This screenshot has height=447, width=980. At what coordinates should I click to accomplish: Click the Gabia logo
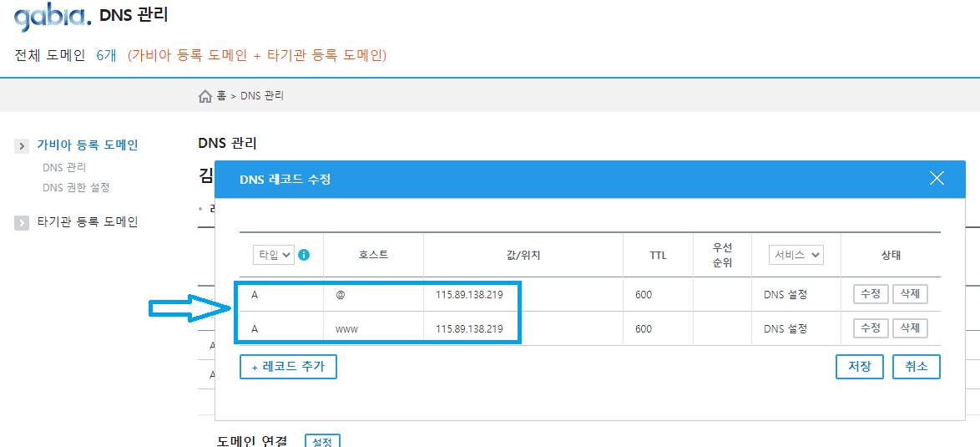tap(52, 17)
